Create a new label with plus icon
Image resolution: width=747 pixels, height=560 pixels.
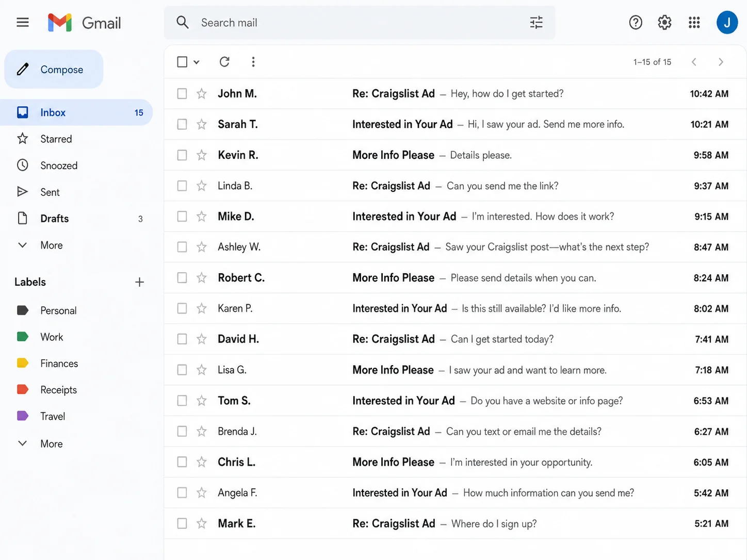[139, 282]
